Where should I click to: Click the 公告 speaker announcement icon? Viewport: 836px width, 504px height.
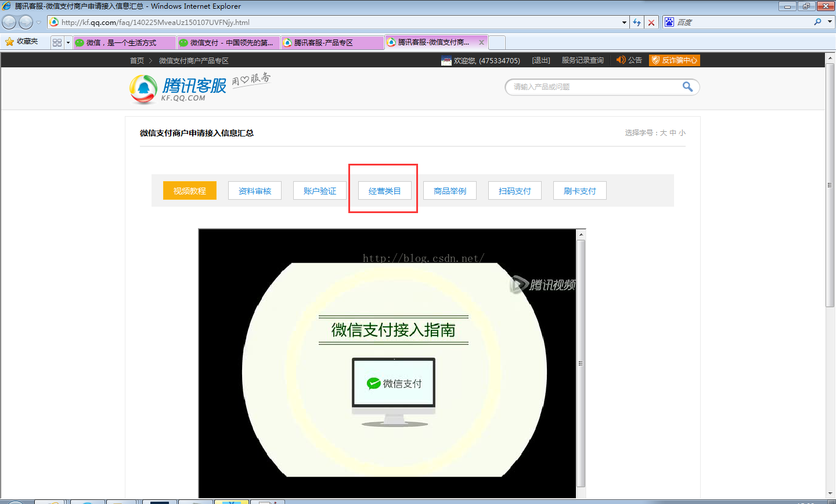coord(621,60)
